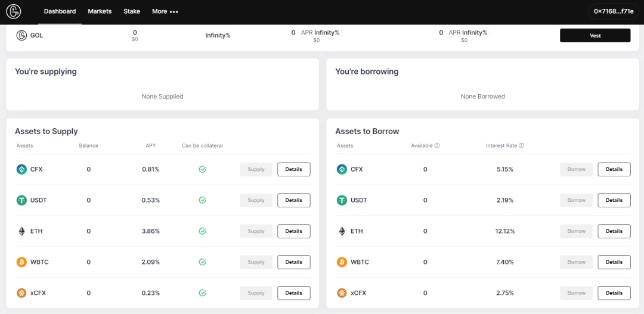The height and width of the screenshot is (314, 644).
Task: Switch to the Markets tab
Action: (x=100, y=11)
